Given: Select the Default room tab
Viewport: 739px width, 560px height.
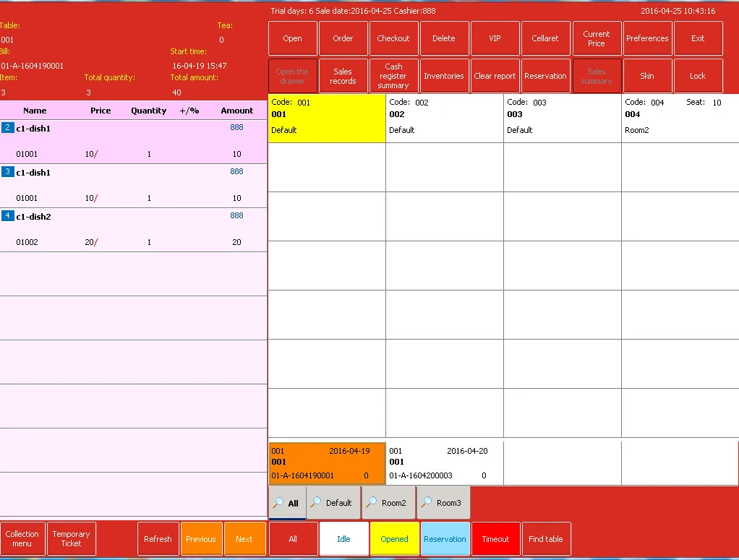Looking at the screenshot, I should (333, 502).
